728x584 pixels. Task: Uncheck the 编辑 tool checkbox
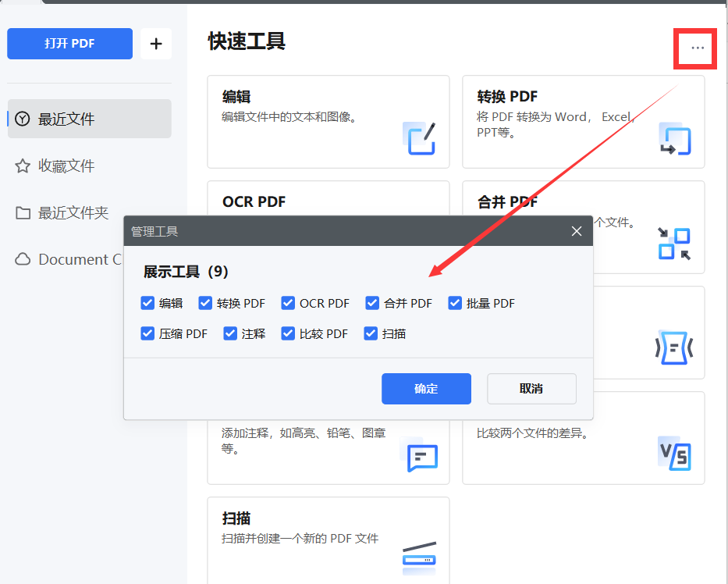147,303
